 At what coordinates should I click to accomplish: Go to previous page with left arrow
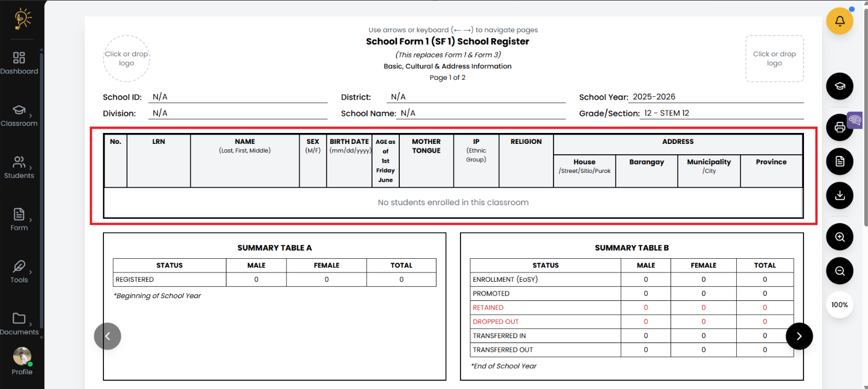coord(108,336)
